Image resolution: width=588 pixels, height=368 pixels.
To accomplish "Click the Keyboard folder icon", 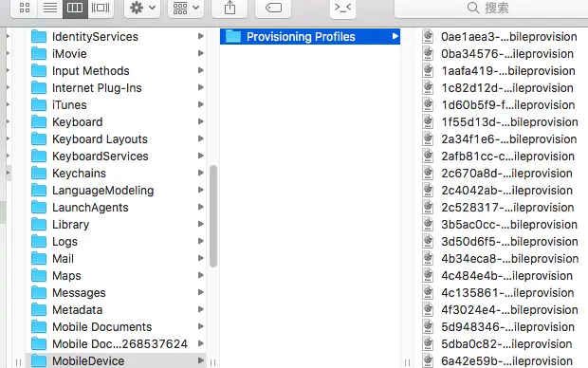I will point(39,122).
